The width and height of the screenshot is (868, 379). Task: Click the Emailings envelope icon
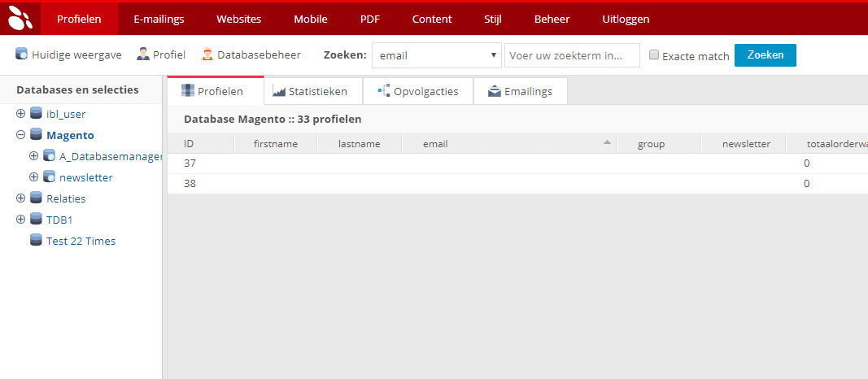coord(495,91)
